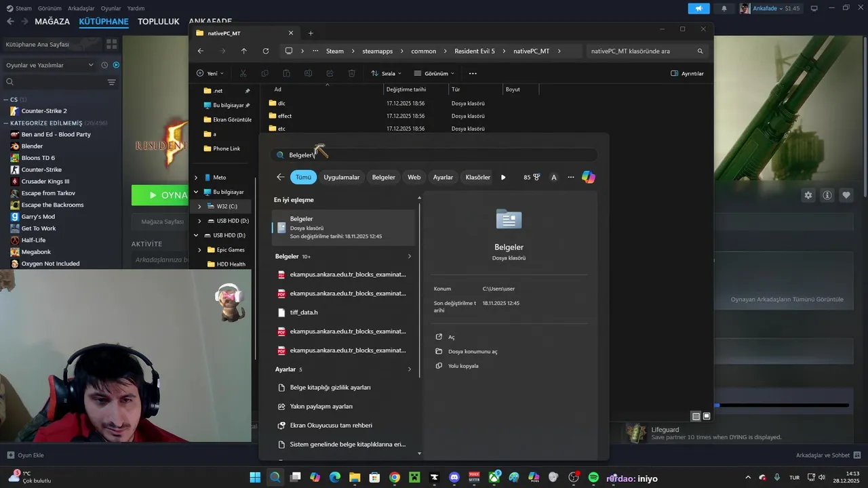Click the account letter A icon
Image resolution: width=868 pixels, height=488 pixels.
(x=554, y=177)
